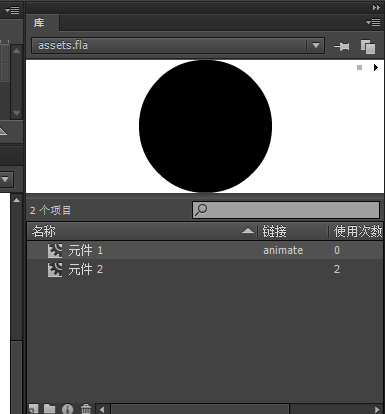Play the symbol preview
This screenshot has height=414, width=385.
click(x=376, y=68)
